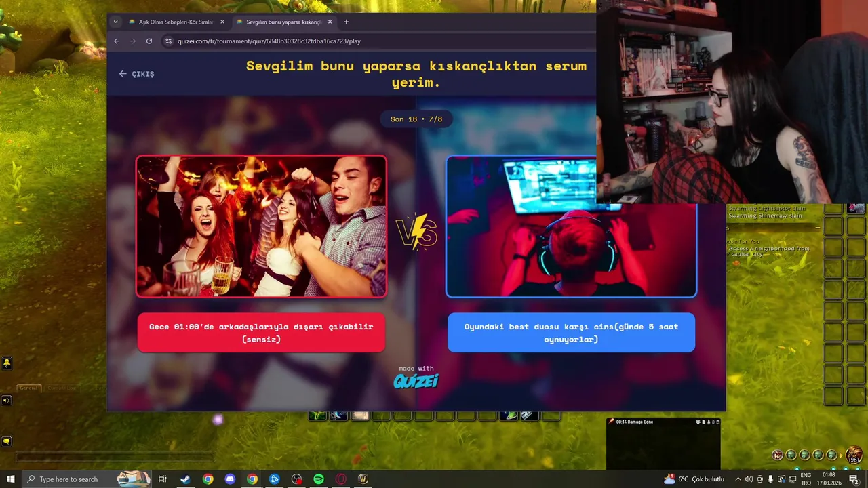
Task: Open a new Chrome tab
Action: [x=346, y=22]
